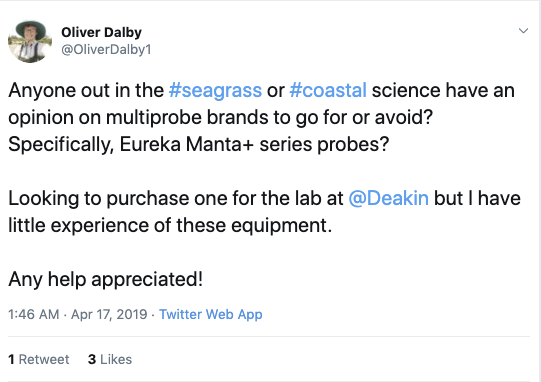Visit the @Deakin mention
The image size is (541, 382).
(x=388, y=198)
